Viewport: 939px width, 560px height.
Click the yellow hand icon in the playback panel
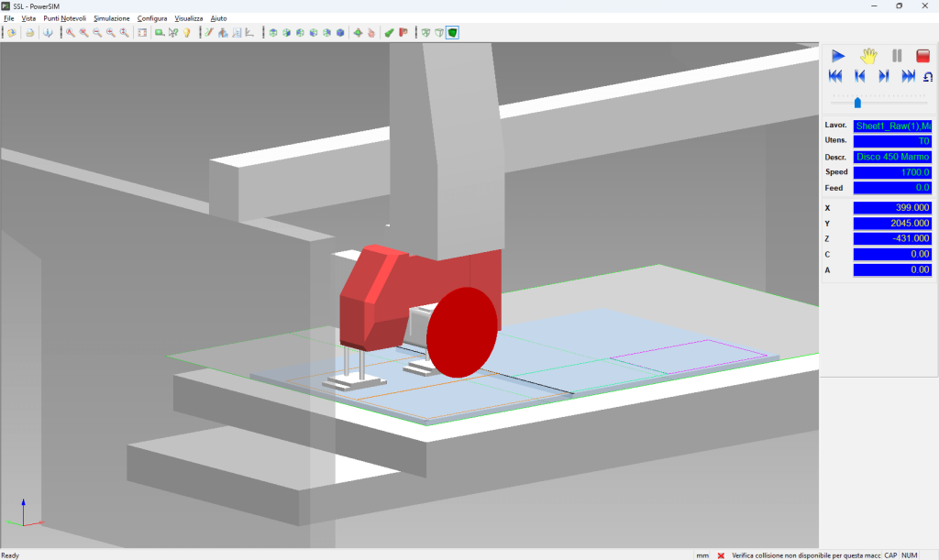pos(868,56)
